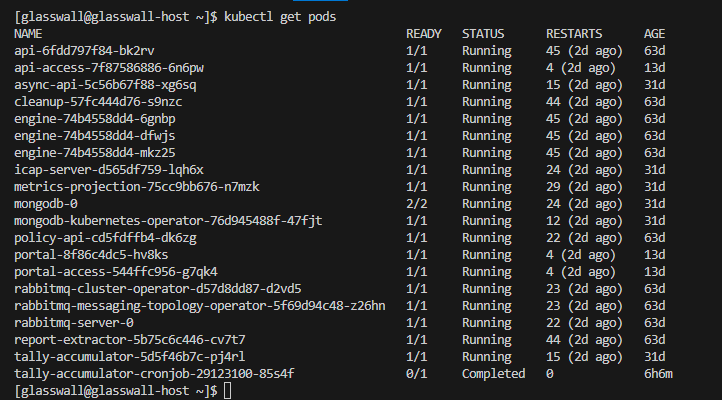722x400 pixels.
Task: Click the READY column header
Action: click(424, 34)
